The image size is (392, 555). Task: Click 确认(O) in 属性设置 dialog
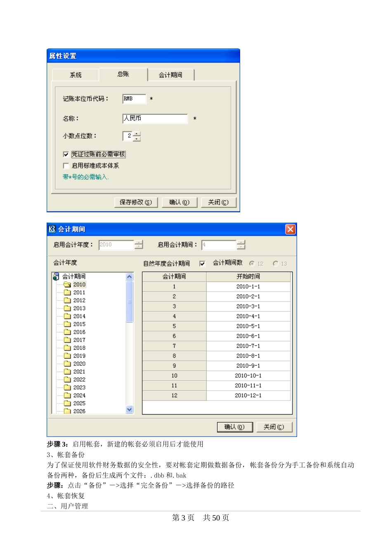click(179, 202)
